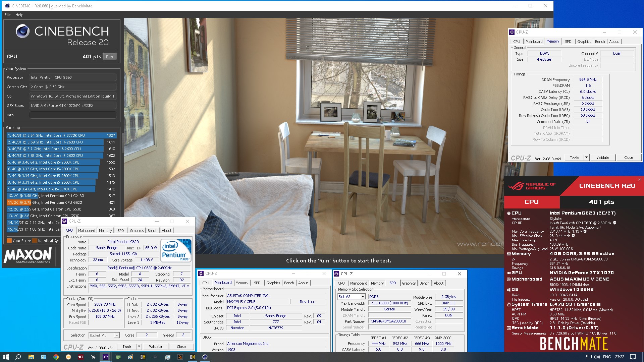Launch Google Chrome from taskbar
Screen dimensions: 644x362
click(56, 357)
